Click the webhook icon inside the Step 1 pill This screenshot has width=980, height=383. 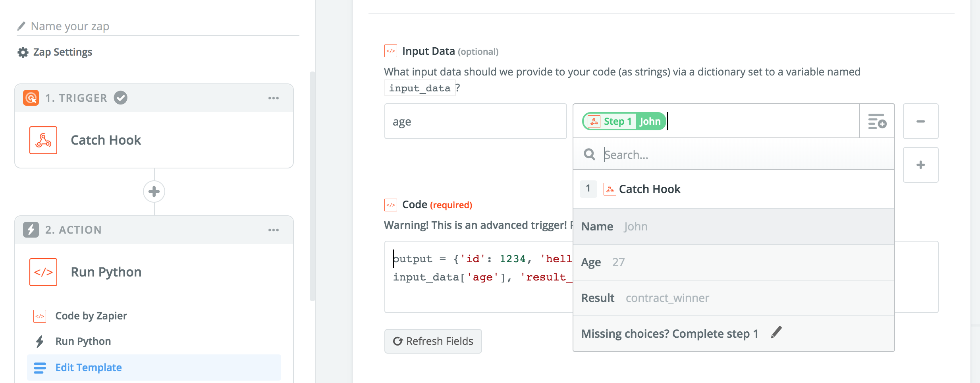click(x=594, y=122)
